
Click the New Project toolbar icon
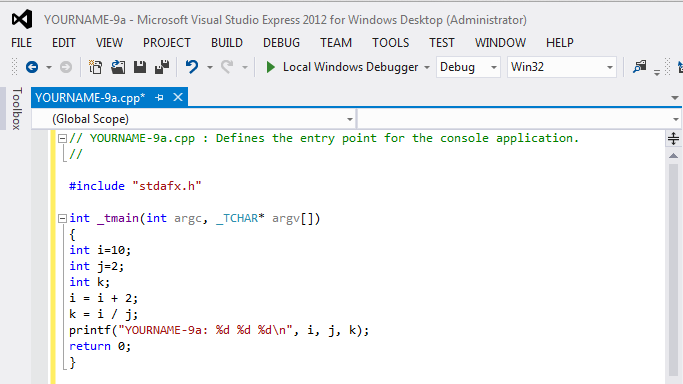95,67
